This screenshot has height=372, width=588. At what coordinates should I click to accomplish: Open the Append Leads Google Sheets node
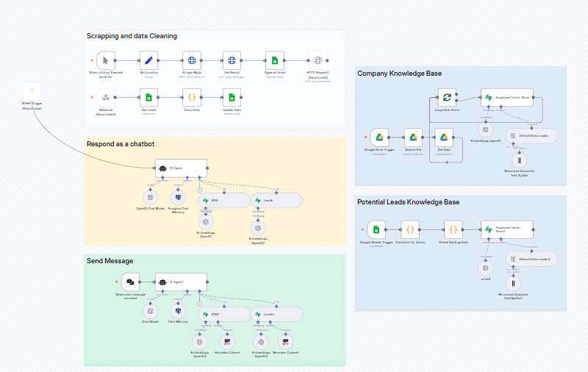tap(274, 60)
